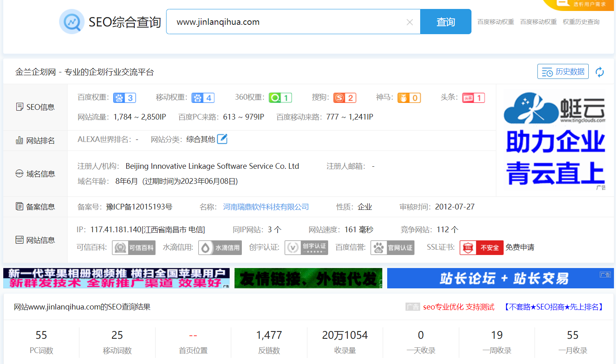Select the 网站排名 sidebar row

pos(35,140)
